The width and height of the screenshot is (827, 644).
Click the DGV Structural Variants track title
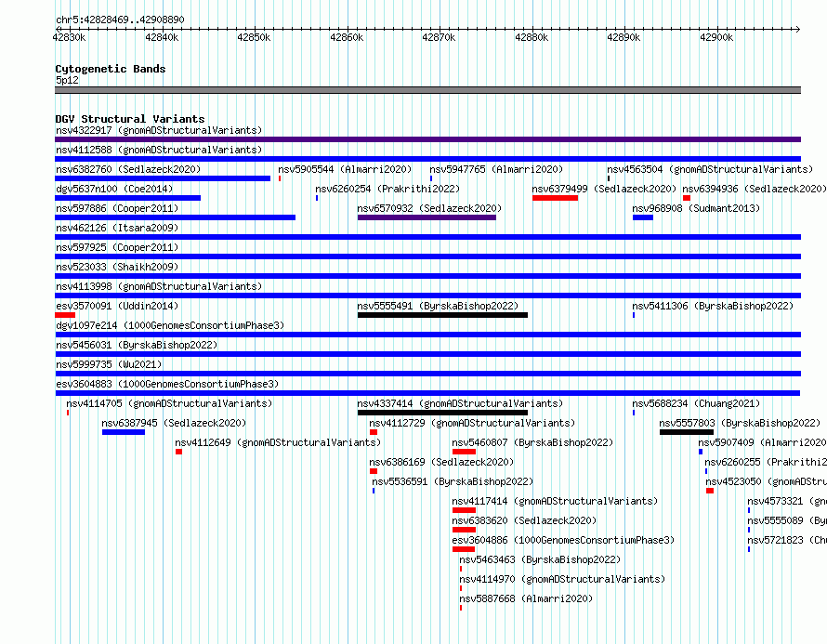[x=130, y=119]
